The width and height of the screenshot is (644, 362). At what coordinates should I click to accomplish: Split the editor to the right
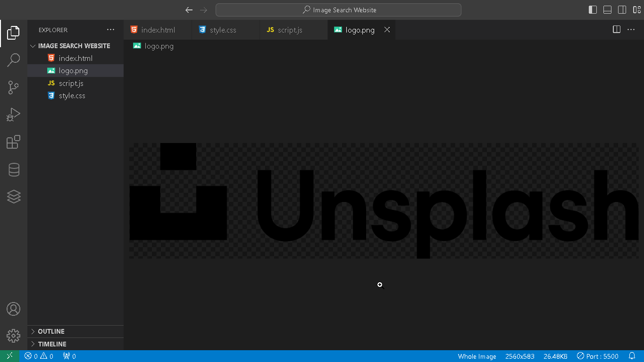pyautogui.click(x=616, y=30)
